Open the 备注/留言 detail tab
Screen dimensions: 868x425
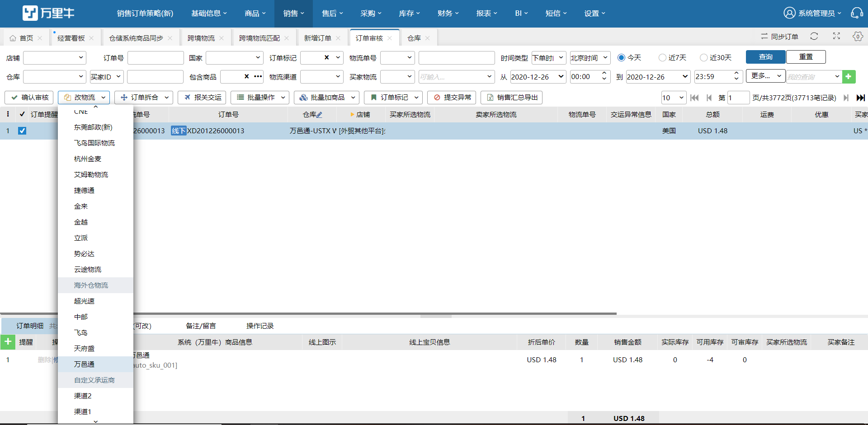point(201,326)
